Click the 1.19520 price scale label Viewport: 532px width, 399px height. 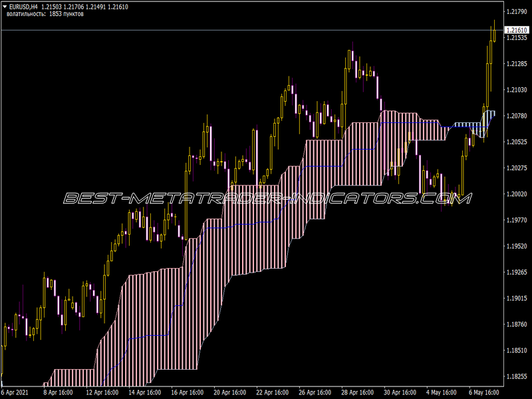pos(517,246)
